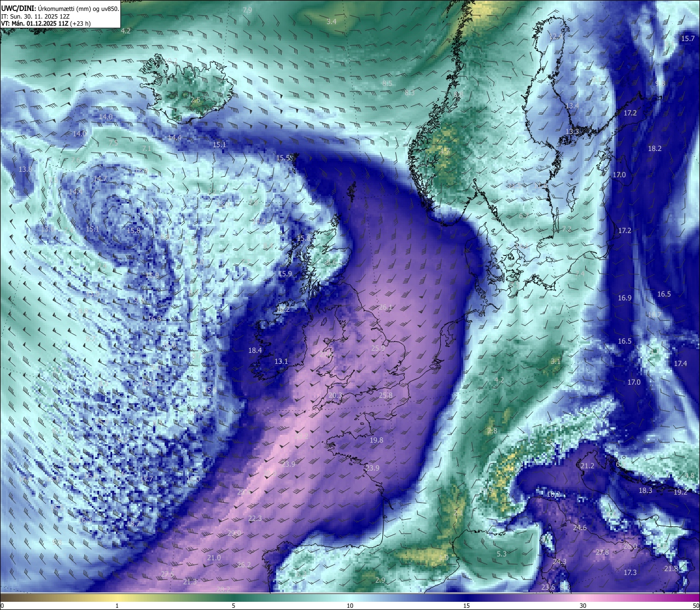Click the 26.2 value off northwest Spain

click(244, 565)
